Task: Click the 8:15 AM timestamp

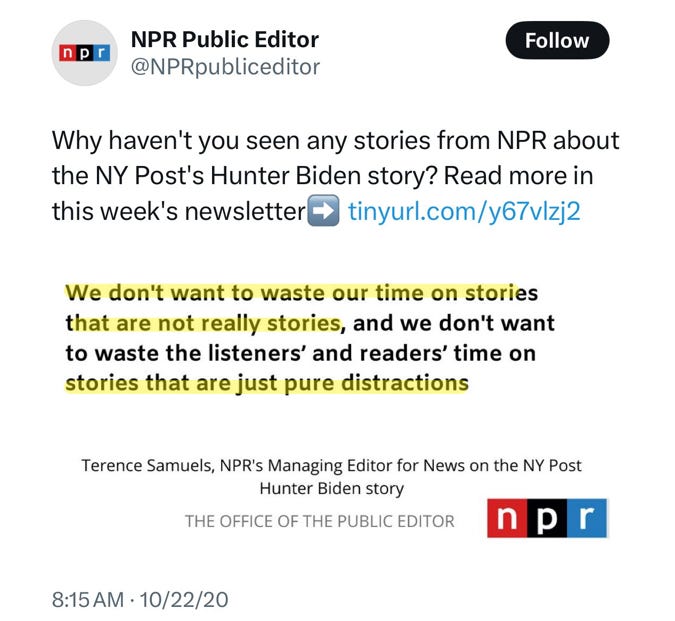Action: pos(88,600)
